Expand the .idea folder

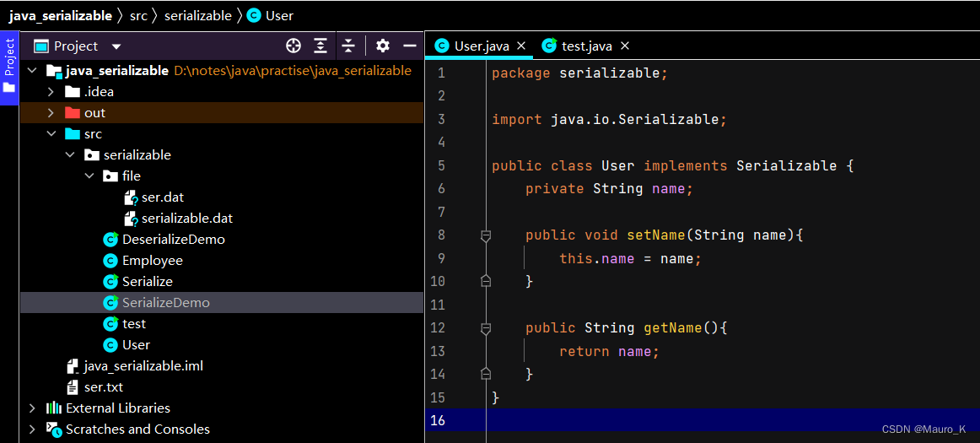pos(51,92)
